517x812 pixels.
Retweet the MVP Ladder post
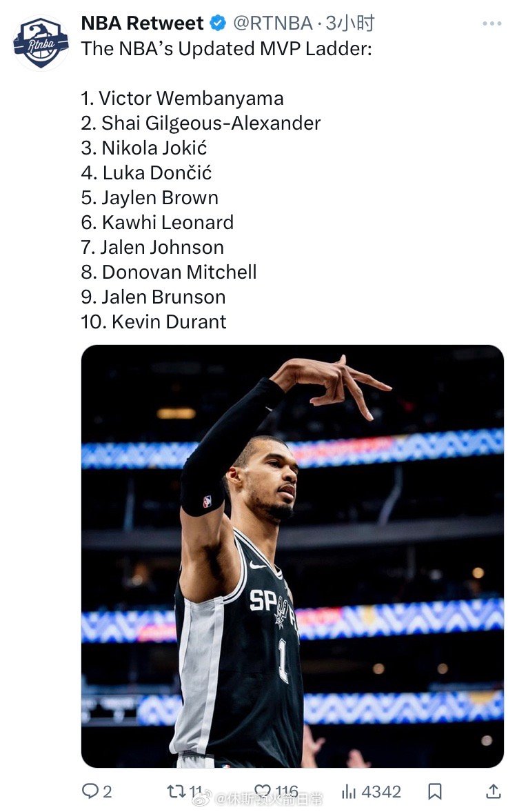[176, 791]
